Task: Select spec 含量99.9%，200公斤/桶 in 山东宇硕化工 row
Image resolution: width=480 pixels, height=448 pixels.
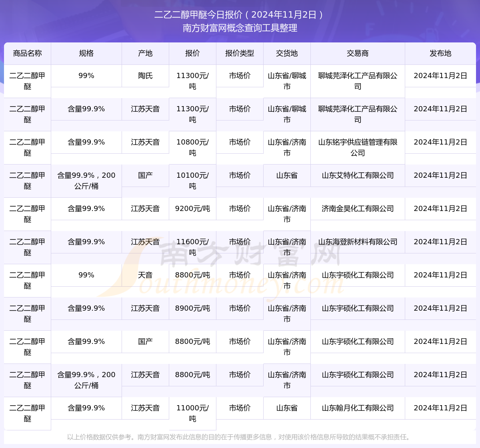Action: point(86,380)
